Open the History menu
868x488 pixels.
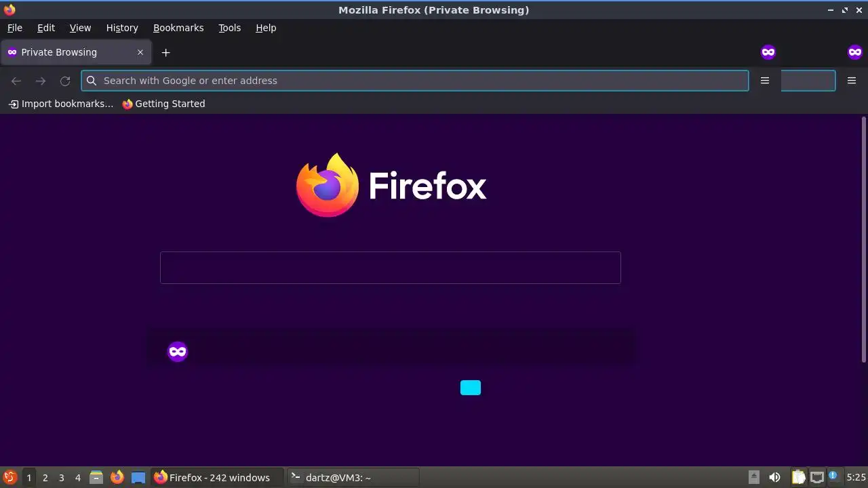tap(122, 28)
